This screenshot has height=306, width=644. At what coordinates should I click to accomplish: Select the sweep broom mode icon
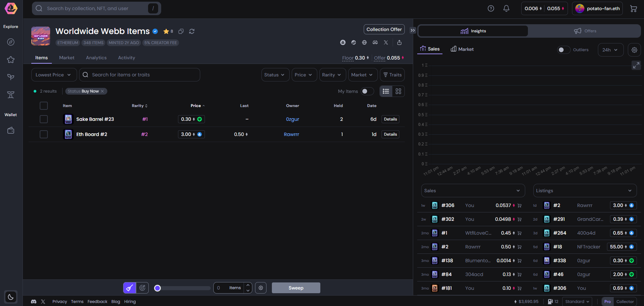pos(130,288)
